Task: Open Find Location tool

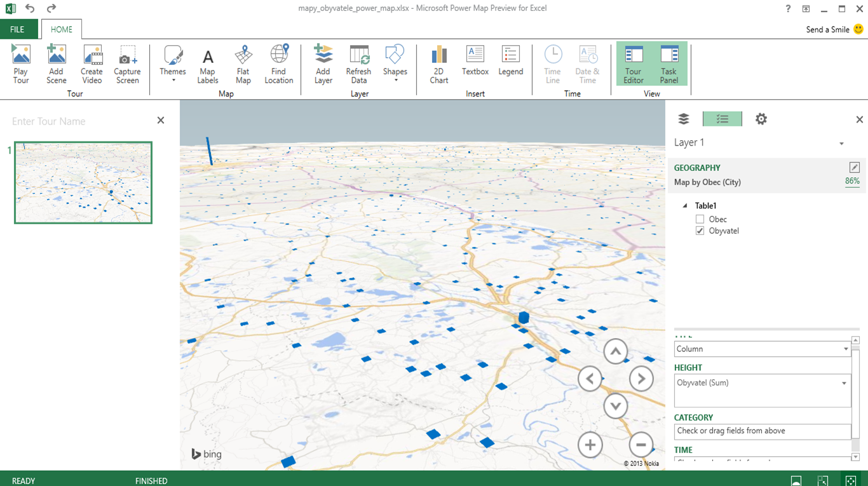Action: pyautogui.click(x=279, y=64)
